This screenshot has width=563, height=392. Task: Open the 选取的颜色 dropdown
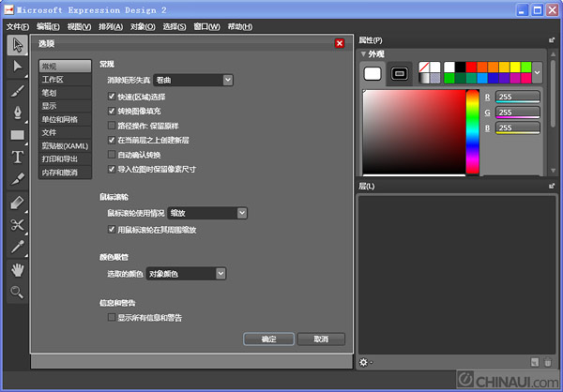(x=186, y=274)
